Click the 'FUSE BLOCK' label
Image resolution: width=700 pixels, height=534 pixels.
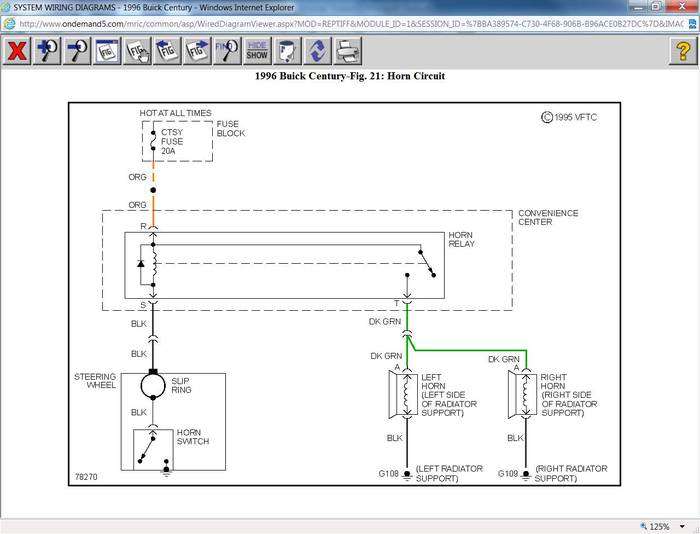click(230, 129)
